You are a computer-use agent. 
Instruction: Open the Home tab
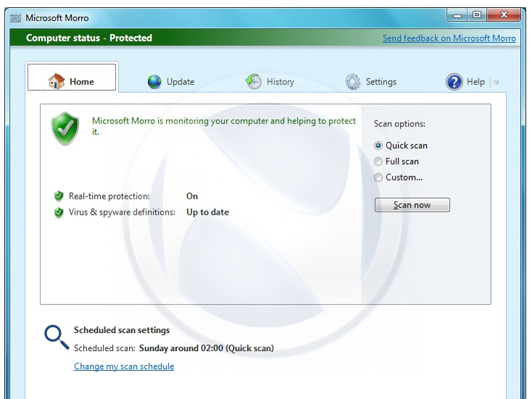pos(72,77)
